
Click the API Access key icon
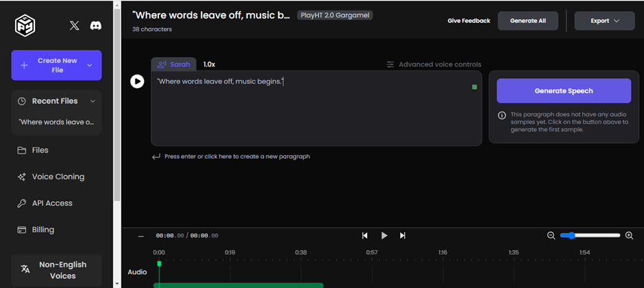(x=22, y=203)
